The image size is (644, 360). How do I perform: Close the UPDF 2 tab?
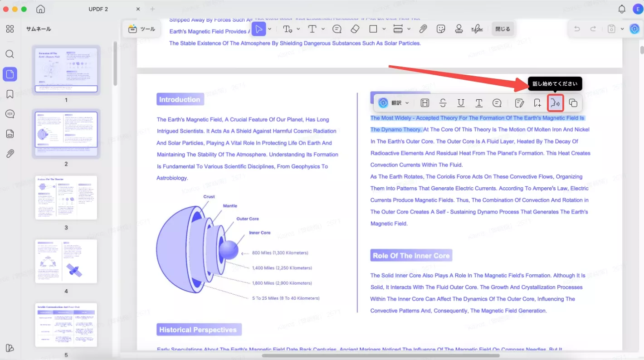point(138,9)
